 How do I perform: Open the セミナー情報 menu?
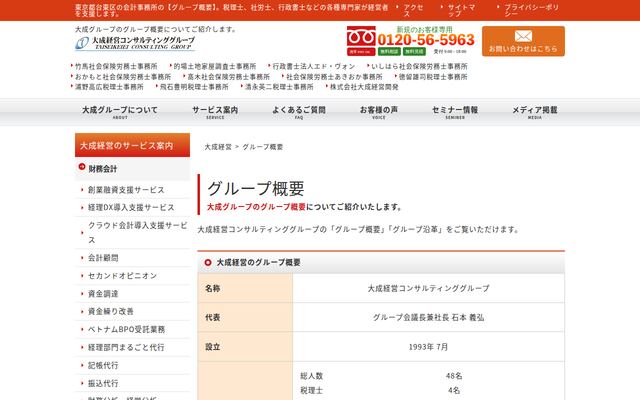[x=455, y=112]
